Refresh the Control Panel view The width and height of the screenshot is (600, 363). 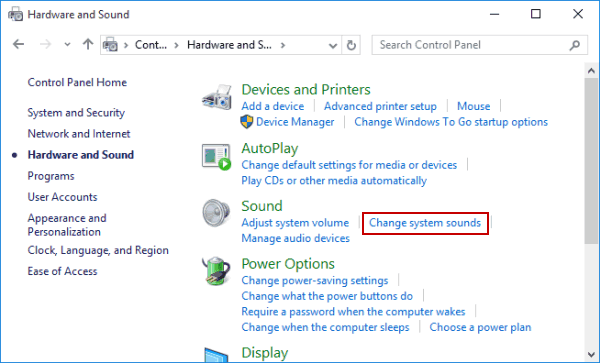point(351,45)
